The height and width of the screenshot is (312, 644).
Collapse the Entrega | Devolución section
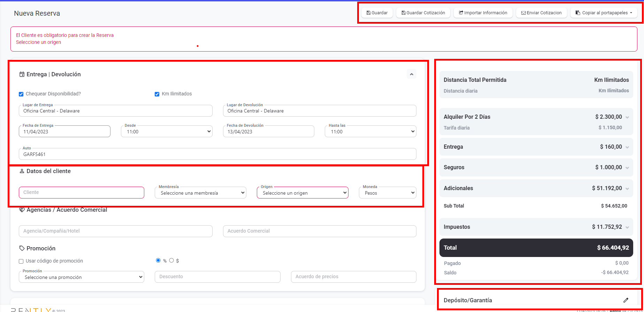pyautogui.click(x=411, y=74)
